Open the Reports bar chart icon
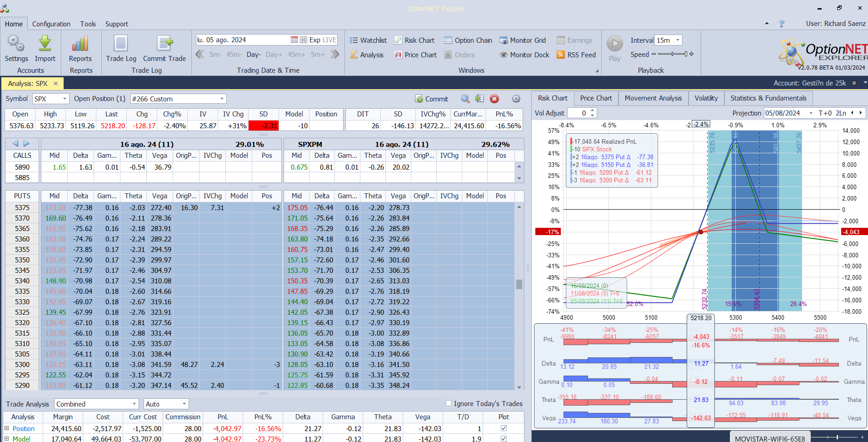 [x=80, y=43]
